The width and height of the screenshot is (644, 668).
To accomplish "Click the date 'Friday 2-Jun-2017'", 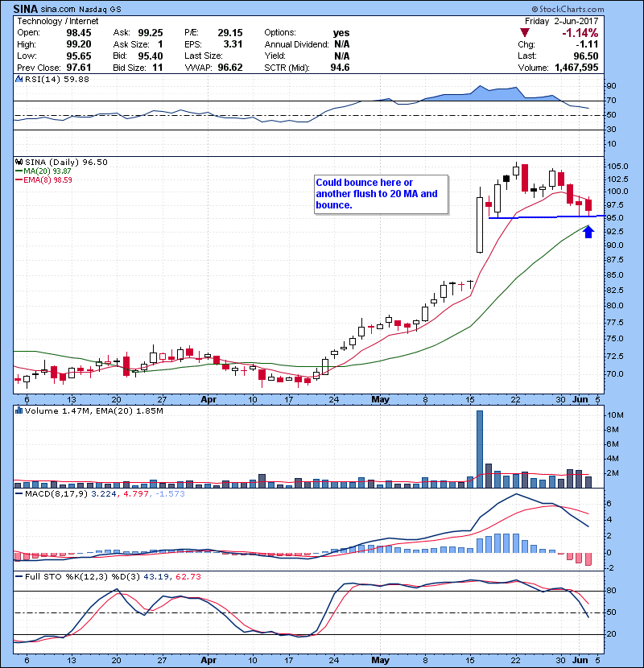I will (561, 21).
